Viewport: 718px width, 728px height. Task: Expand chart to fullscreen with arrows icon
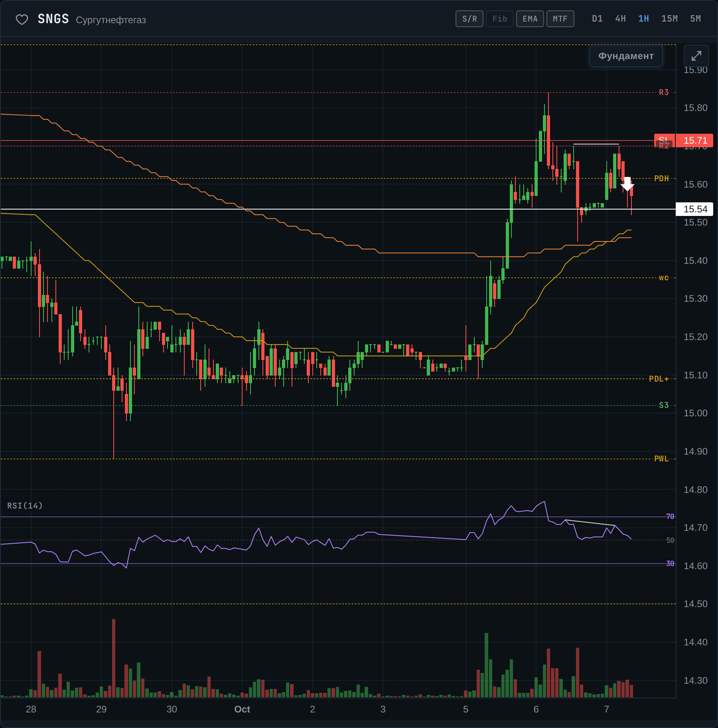(696, 56)
